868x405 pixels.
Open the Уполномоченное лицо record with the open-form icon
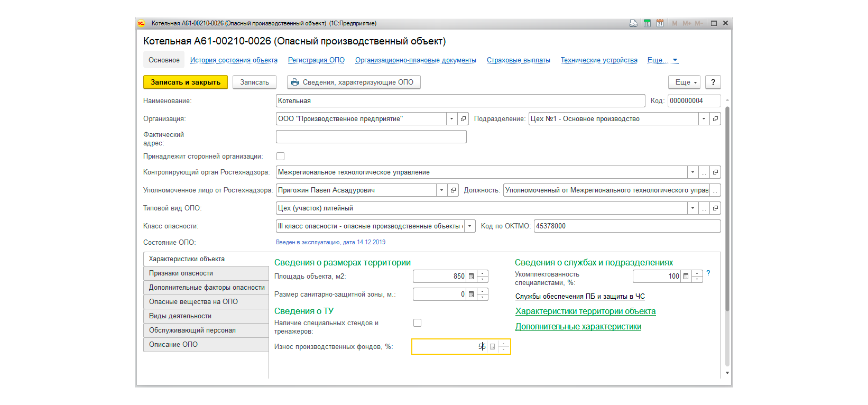click(x=453, y=190)
